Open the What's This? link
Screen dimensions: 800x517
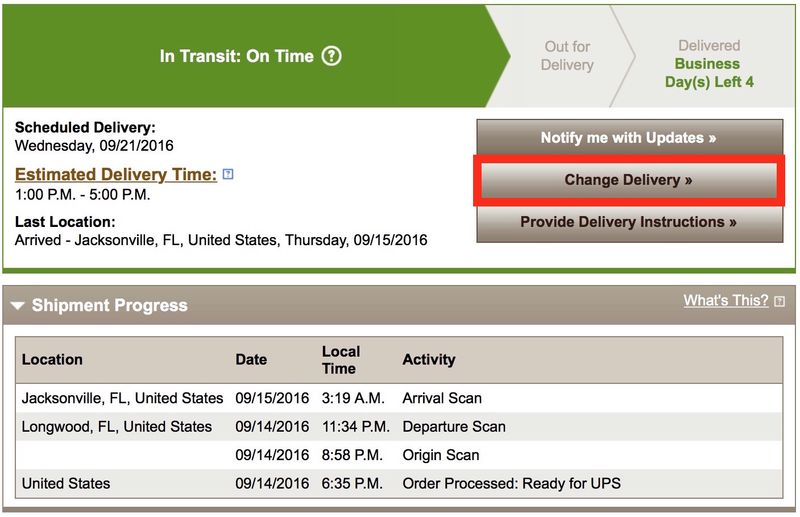726,301
